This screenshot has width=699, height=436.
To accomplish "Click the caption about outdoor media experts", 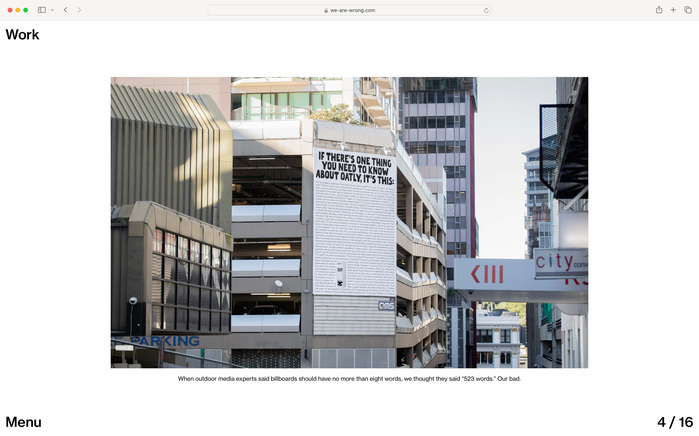I will coord(350,378).
